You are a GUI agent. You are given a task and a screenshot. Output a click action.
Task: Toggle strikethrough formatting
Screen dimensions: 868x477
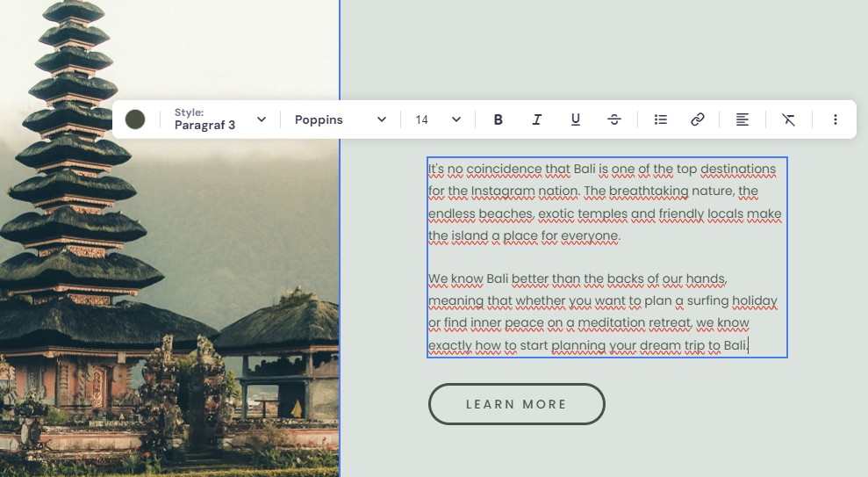614,119
